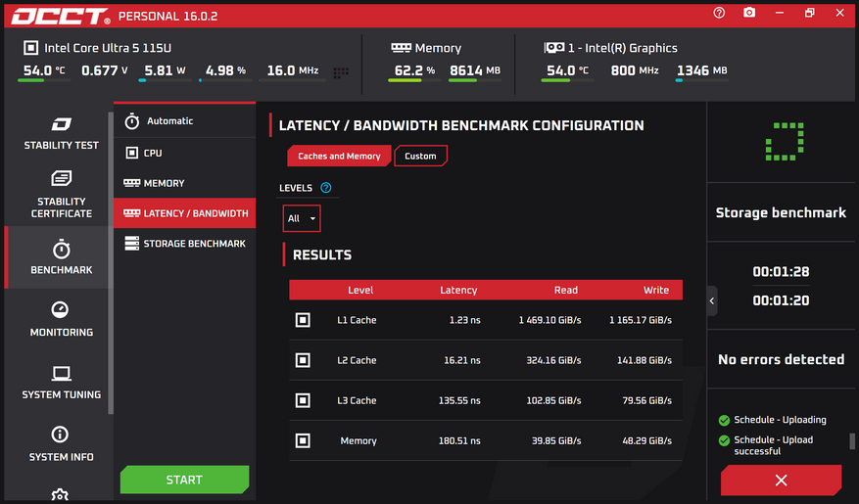The width and height of the screenshot is (859, 504).
Task: Open the settings gear at sidebar bottom
Action: (60, 495)
